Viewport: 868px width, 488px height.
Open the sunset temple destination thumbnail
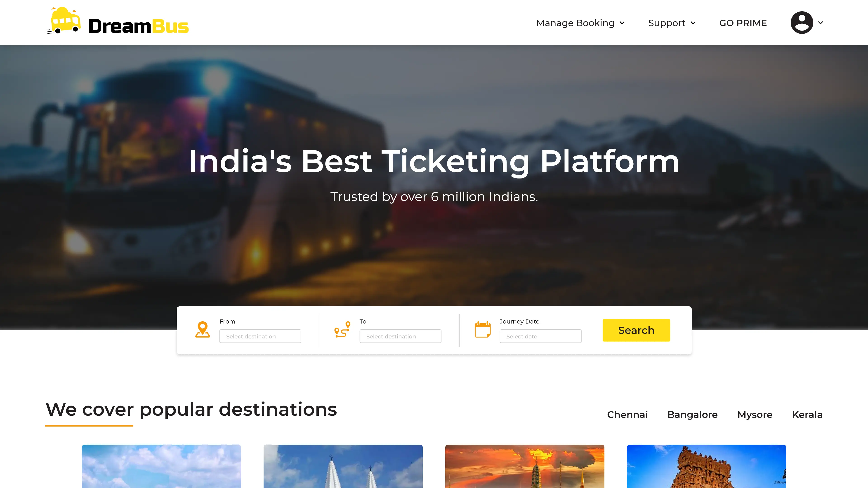click(525, 466)
